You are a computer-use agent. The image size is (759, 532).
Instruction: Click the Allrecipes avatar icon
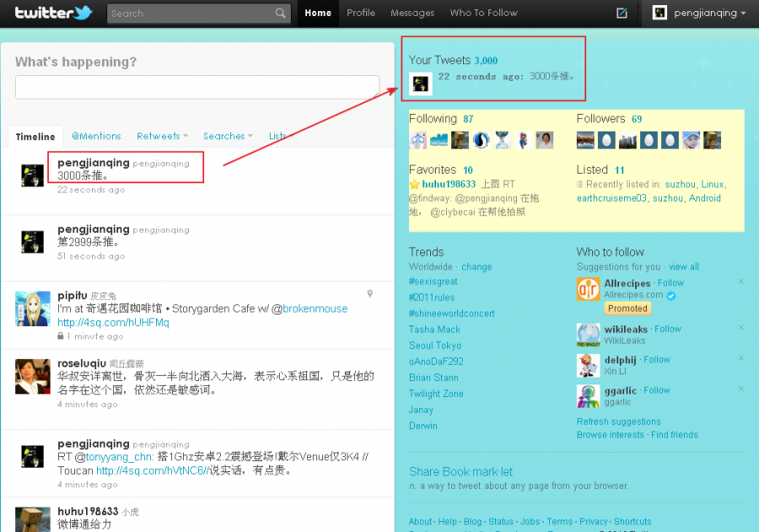click(588, 289)
